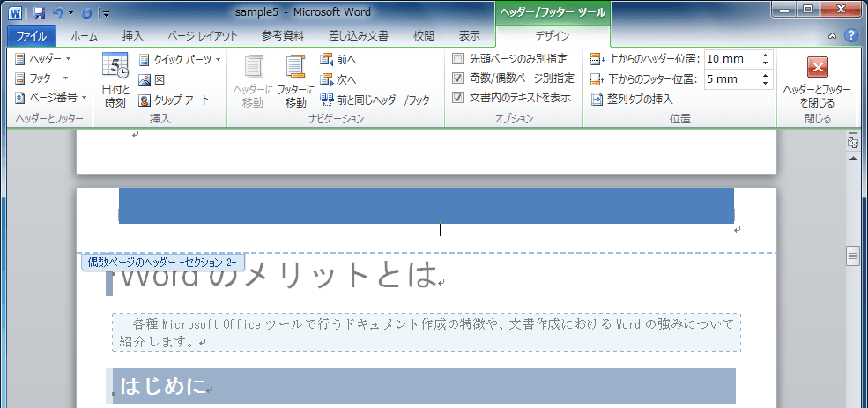Click 整列タブの挿入 button
This screenshot has height=408, width=868.
[x=632, y=100]
